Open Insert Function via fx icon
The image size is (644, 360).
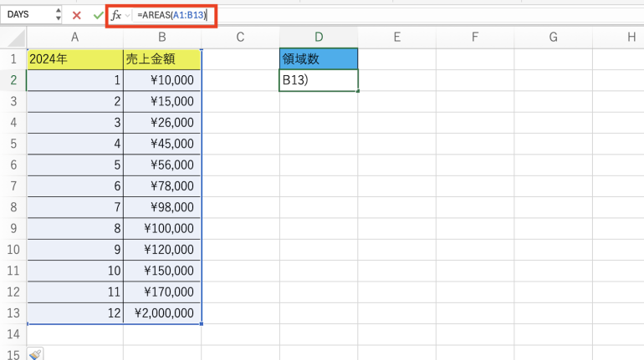[x=116, y=15]
